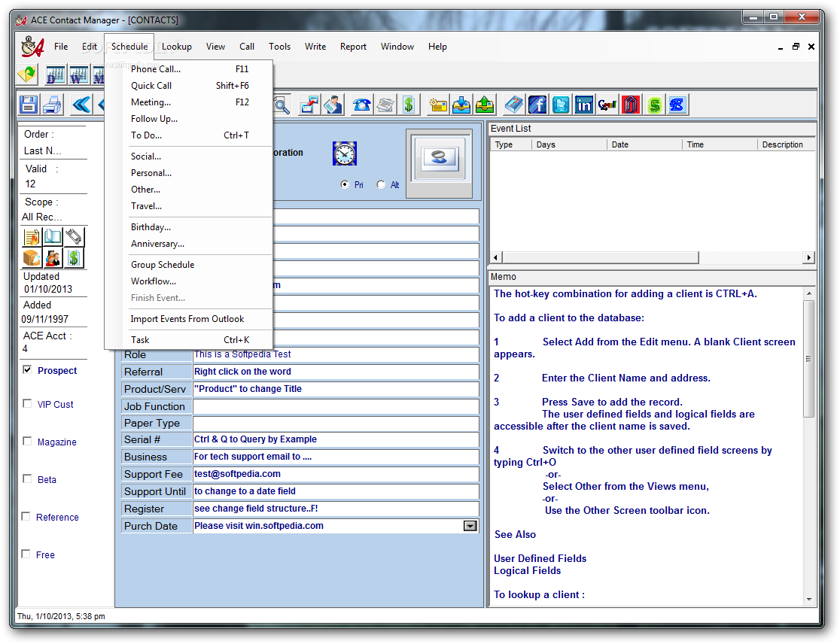The width and height of the screenshot is (840, 644).
Task: Click the Product/Serv field label
Action: (155, 389)
